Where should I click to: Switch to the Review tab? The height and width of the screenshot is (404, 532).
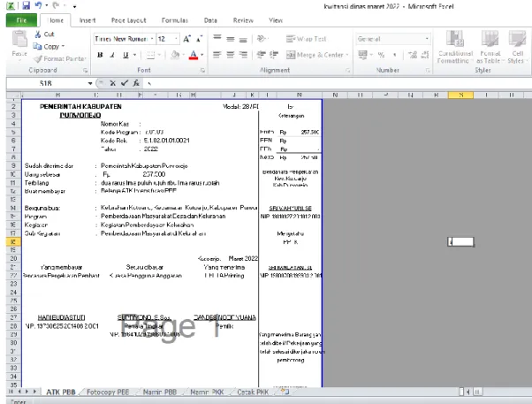(243, 20)
